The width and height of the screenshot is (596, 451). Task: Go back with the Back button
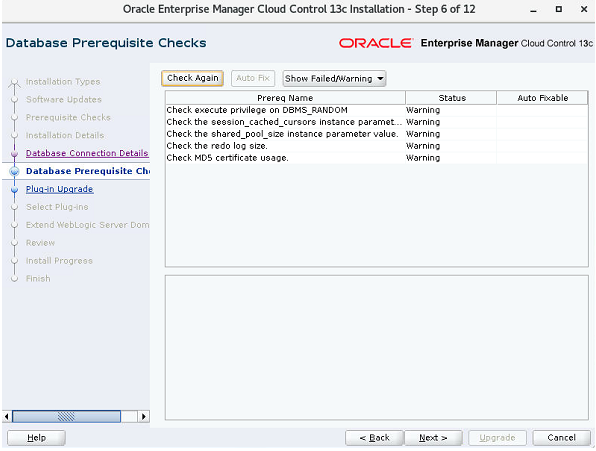(374, 438)
